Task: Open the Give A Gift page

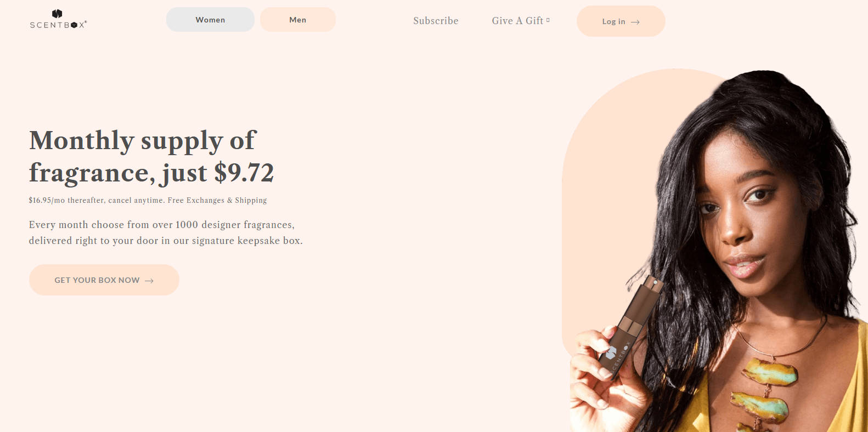Action: [x=517, y=21]
